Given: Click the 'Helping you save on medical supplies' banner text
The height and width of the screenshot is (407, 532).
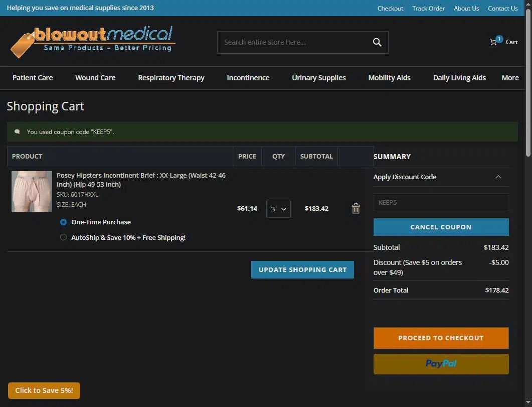Looking at the screenshot, I should 80,8.
